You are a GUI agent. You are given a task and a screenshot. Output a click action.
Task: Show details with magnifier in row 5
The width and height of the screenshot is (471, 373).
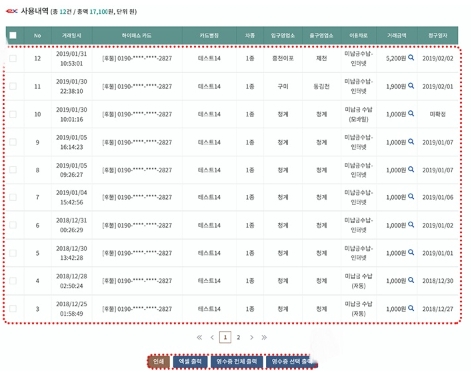(x=411, y=252)
